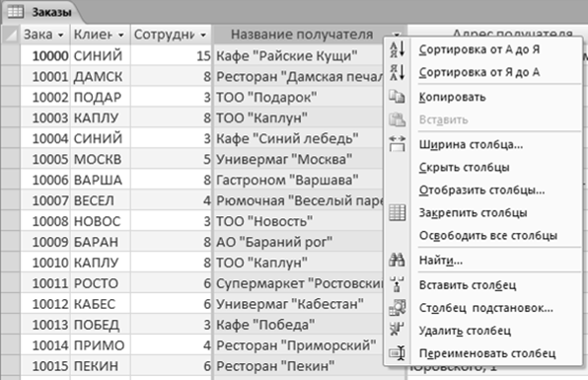588x380 pixels.
Task: Click the copy icon beside Копировать
Action: (x=398, y=97)
